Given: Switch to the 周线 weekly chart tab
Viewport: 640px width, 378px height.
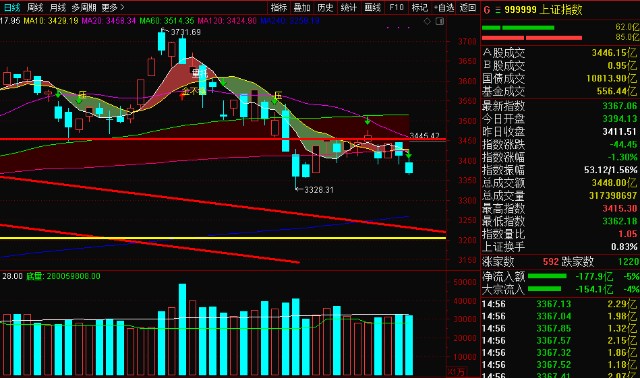Looking at the screenshot, I should [35, 7].
